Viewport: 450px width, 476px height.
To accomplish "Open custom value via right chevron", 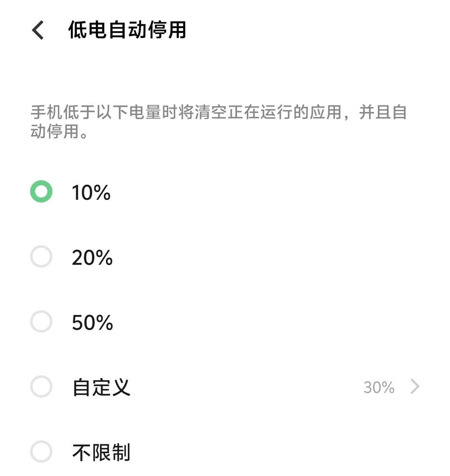I will (415, 387).
